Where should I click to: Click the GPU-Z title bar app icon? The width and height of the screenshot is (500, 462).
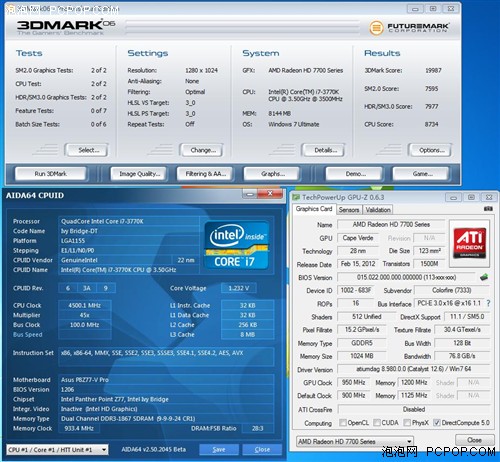(296, 197)
